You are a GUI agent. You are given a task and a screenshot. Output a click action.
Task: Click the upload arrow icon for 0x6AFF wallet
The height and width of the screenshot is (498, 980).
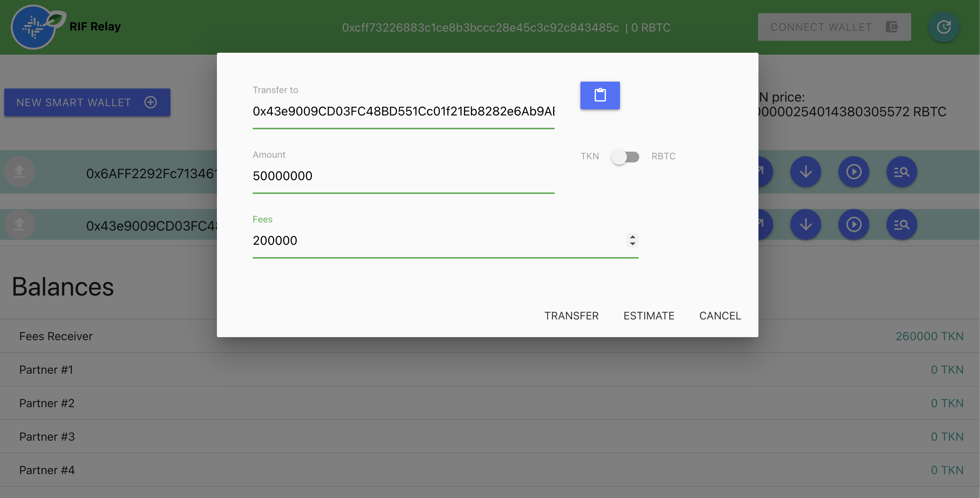tap(19, 172)
